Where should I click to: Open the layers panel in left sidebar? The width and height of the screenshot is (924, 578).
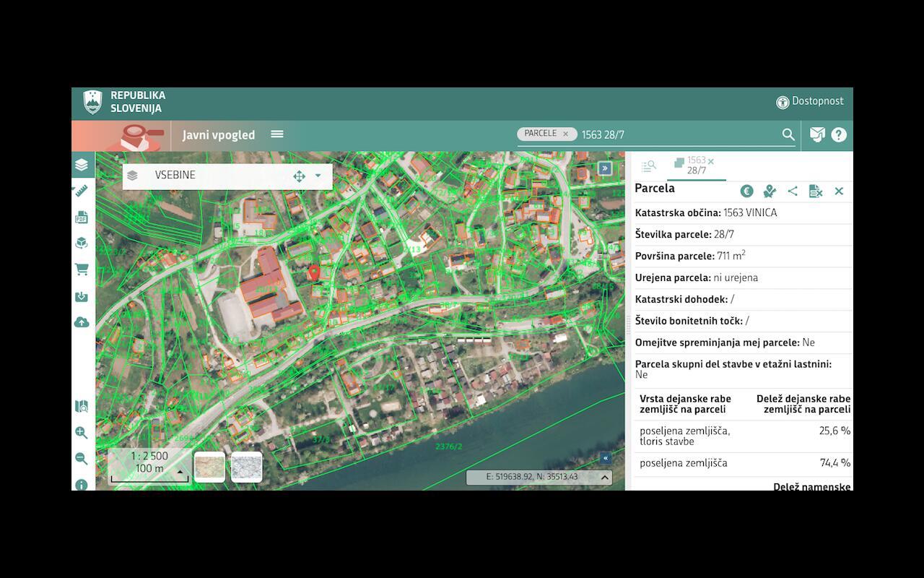(x=82, y=165)
